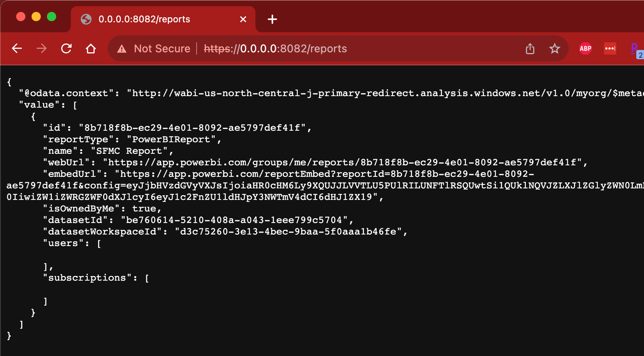Click the yellow minimize traffic light
Viewport: 644px width, 356px height.
[x=36, y=17]
